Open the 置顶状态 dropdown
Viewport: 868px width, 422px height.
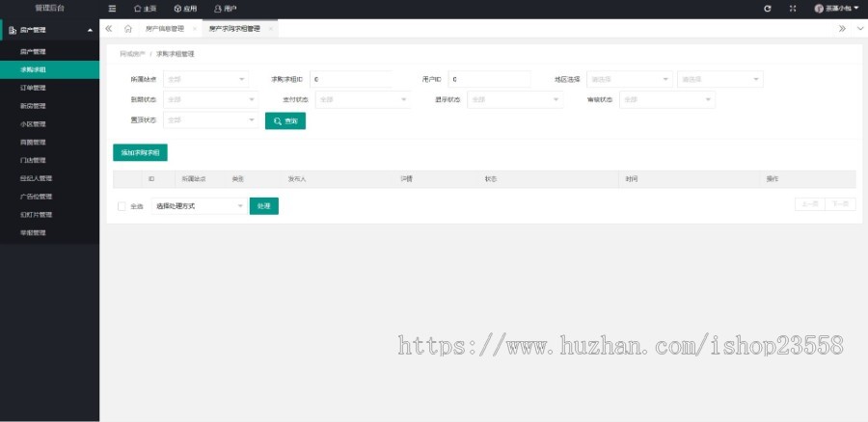coord(211,120)
